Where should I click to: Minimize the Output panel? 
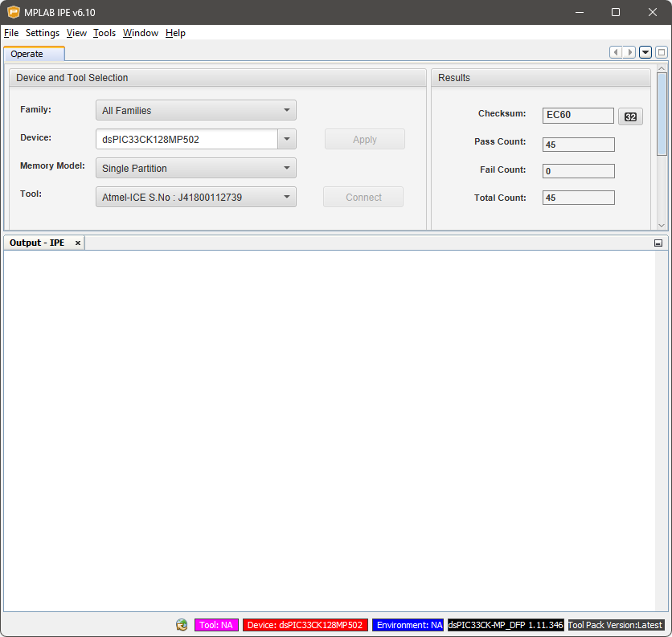coord(658,243)
